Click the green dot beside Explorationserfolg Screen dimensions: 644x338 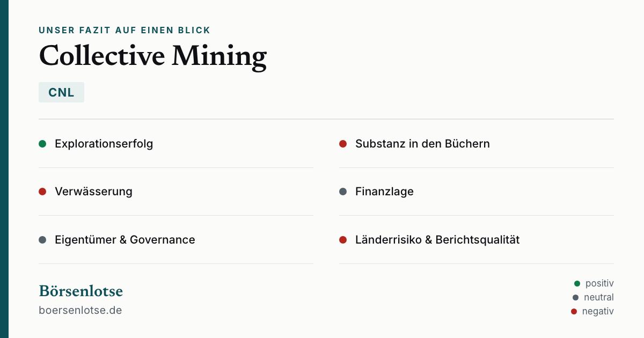coord(42,144)
